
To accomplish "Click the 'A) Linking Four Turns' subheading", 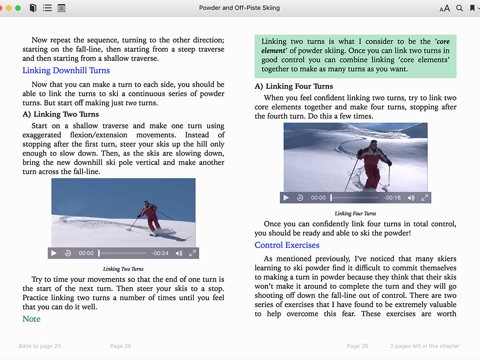I will [x=294, y=86].
